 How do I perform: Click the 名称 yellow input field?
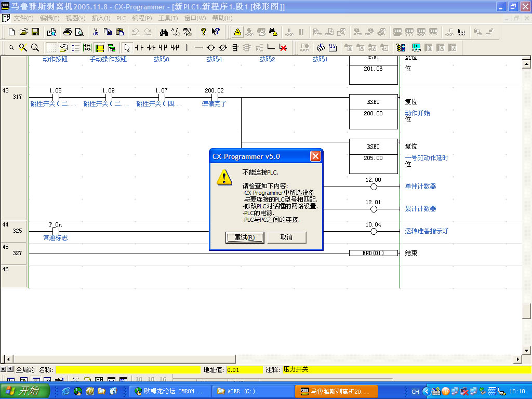click(128, 369)
